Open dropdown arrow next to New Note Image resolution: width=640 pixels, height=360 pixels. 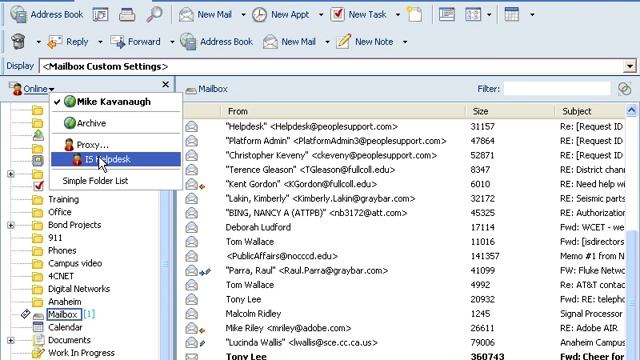(x=405, y=42)
